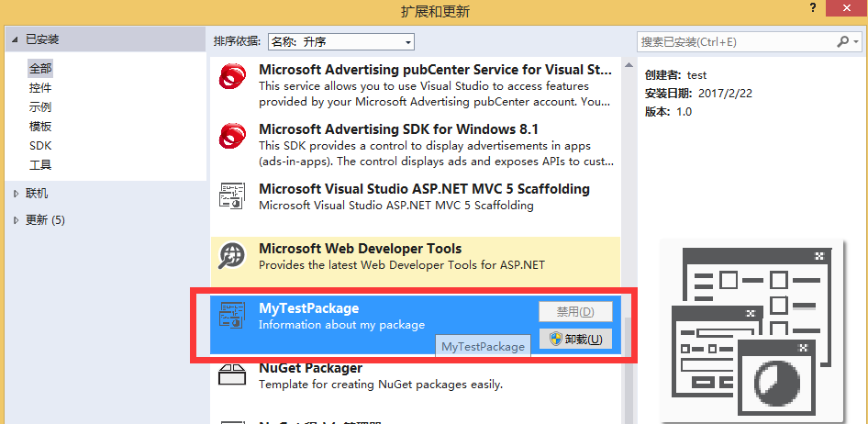Click the ASP.NET MVC 5 Scaffolding icon

pyautogui.click(x=232, y=195)
